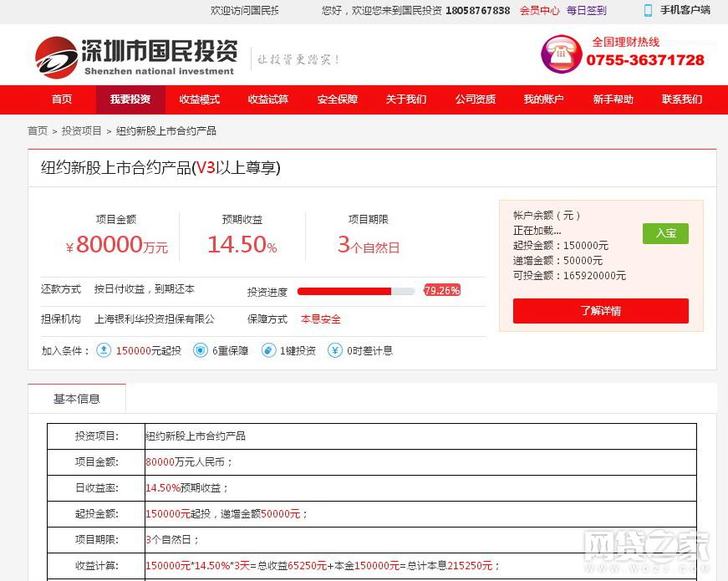Image resolution: width=728 pixels, height=581 pixels.
Task: Click 投资项目 in the breadcrumb
Action: [81, 131]
